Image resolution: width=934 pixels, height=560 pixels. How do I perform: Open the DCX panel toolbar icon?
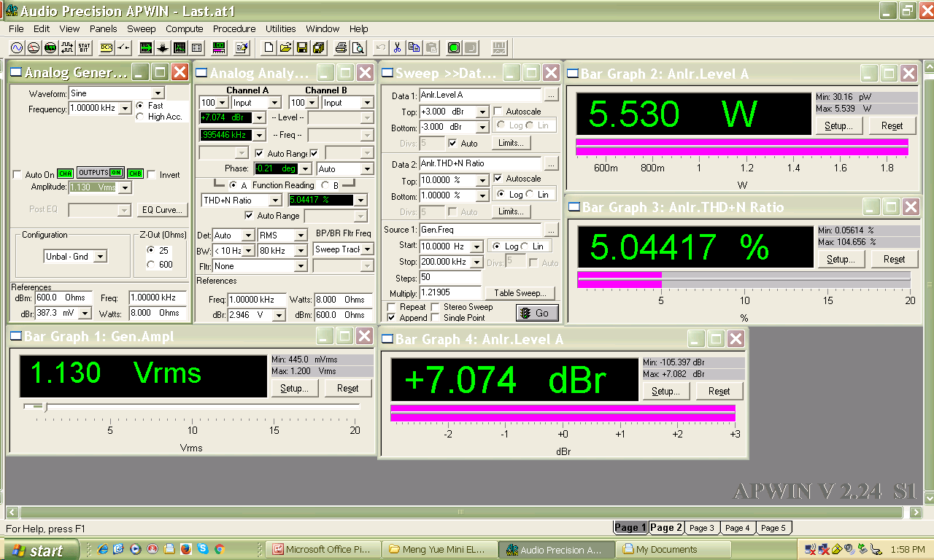click(106, 47)
